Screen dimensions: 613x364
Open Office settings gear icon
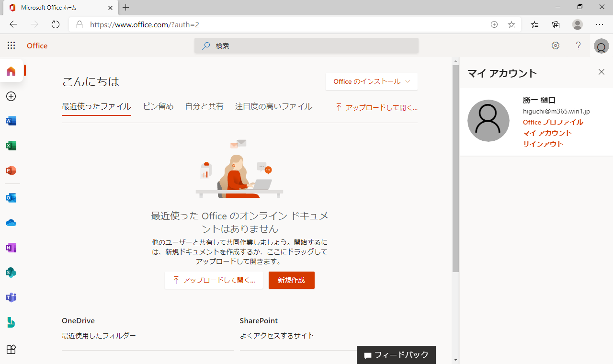point(556,45)
